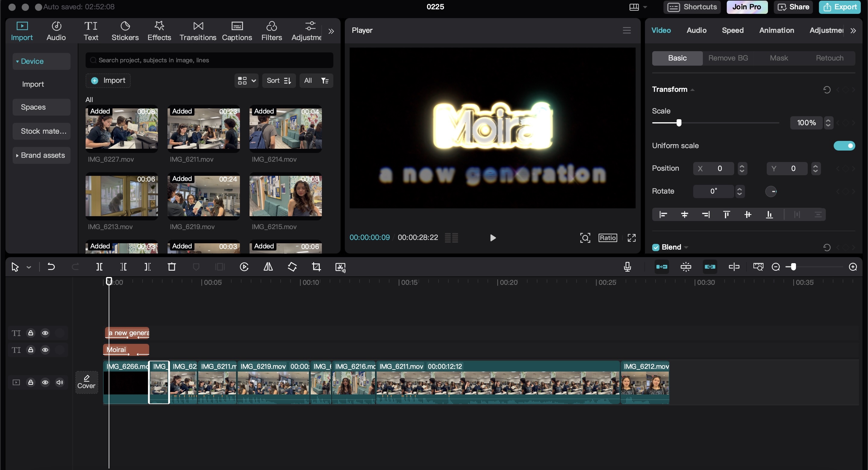Screen dimensions: 868x470
Task: Open the Stickers panel
Action: [125, 31]
